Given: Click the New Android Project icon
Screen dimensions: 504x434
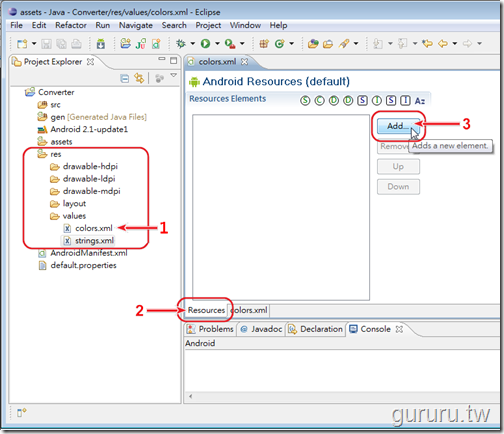Looking at the screenshot, I should tap(125, 43).
